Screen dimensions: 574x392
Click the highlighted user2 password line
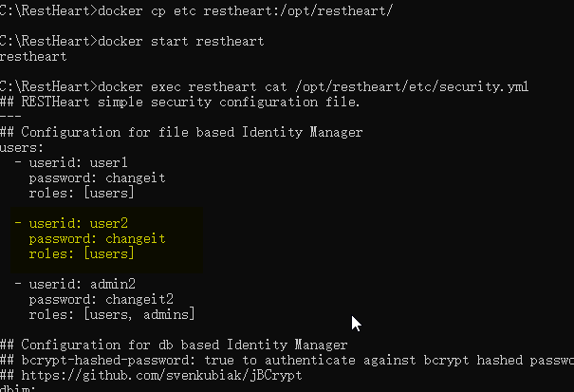98,239
